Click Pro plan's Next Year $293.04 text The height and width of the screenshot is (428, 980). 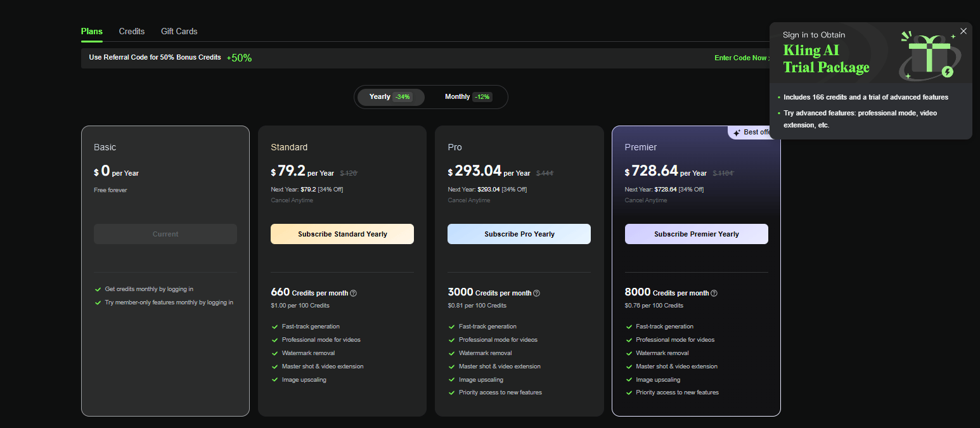487,190
